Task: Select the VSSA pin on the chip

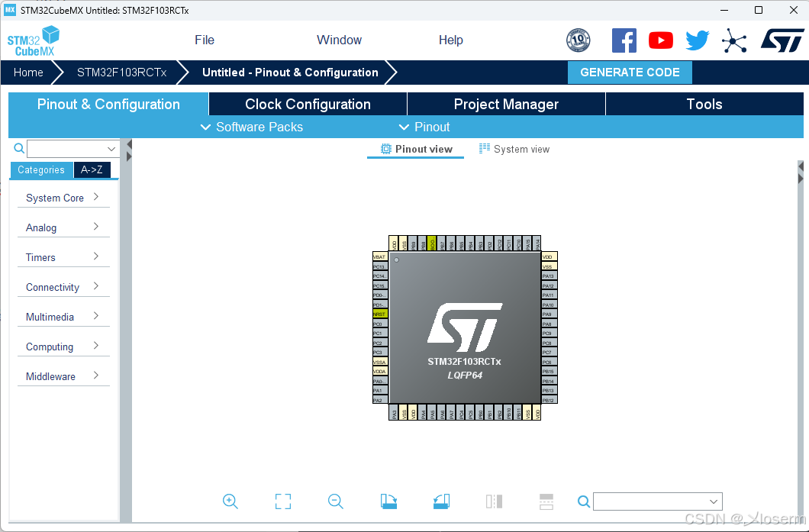Action: pyautogui.click(x=380, y=362)
